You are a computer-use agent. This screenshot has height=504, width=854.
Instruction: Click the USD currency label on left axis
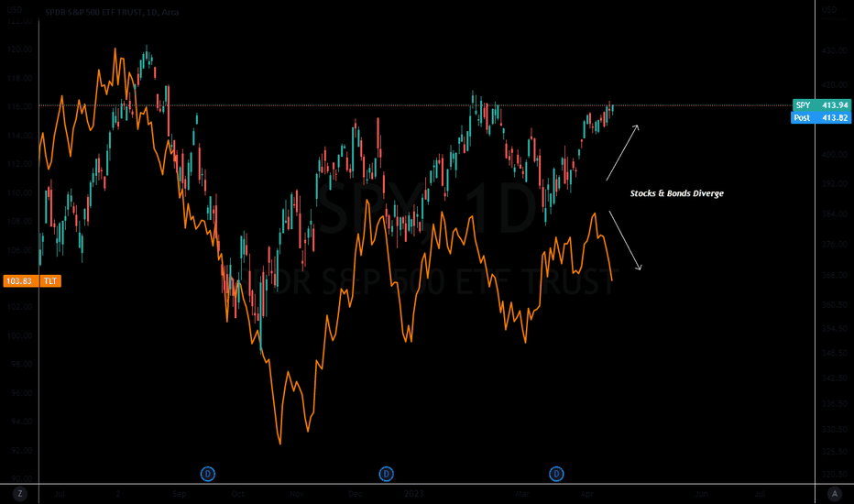14,10
